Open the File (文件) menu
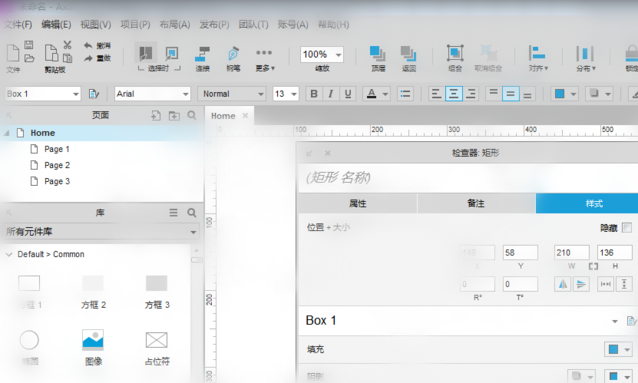 pos(18,24)
